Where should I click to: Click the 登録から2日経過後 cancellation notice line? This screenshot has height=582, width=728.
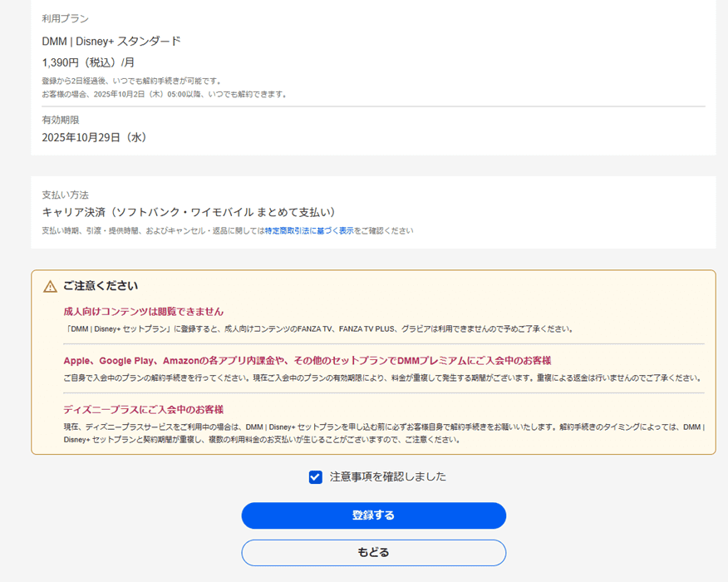[x=132, y=81]
